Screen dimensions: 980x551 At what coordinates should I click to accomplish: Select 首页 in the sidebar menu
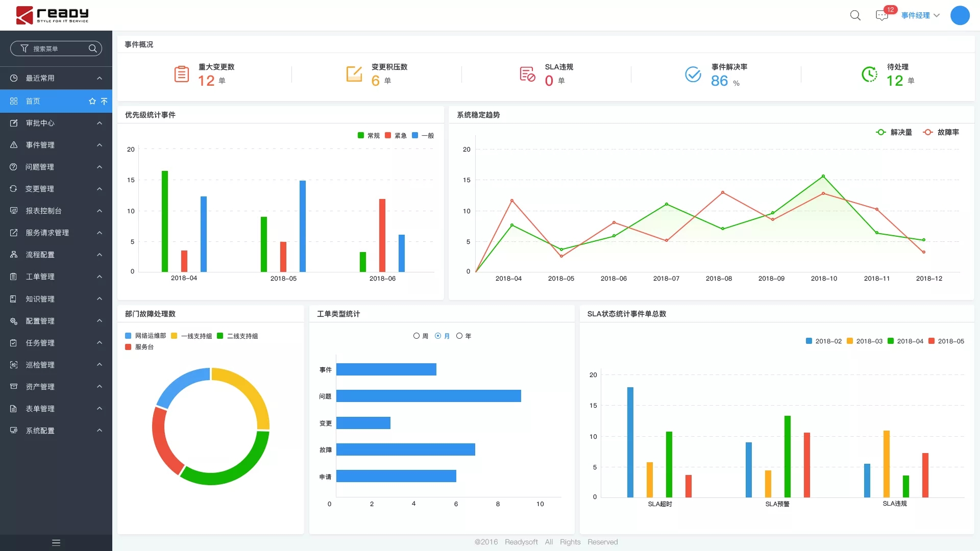(x=33, y=101)
